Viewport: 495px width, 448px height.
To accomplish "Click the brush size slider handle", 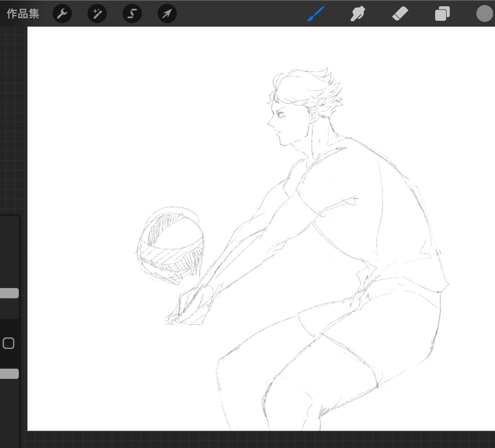I will 9,293.
